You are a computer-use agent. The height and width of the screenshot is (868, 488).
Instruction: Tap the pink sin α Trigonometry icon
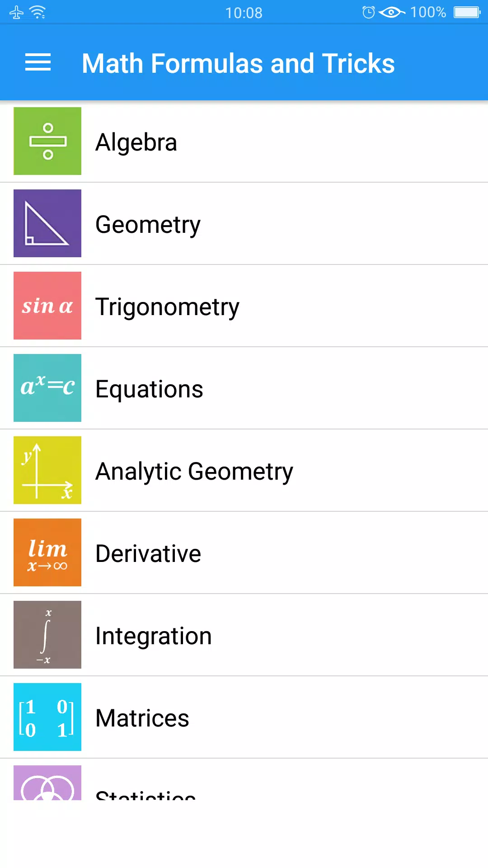click(x=47, y=306)
